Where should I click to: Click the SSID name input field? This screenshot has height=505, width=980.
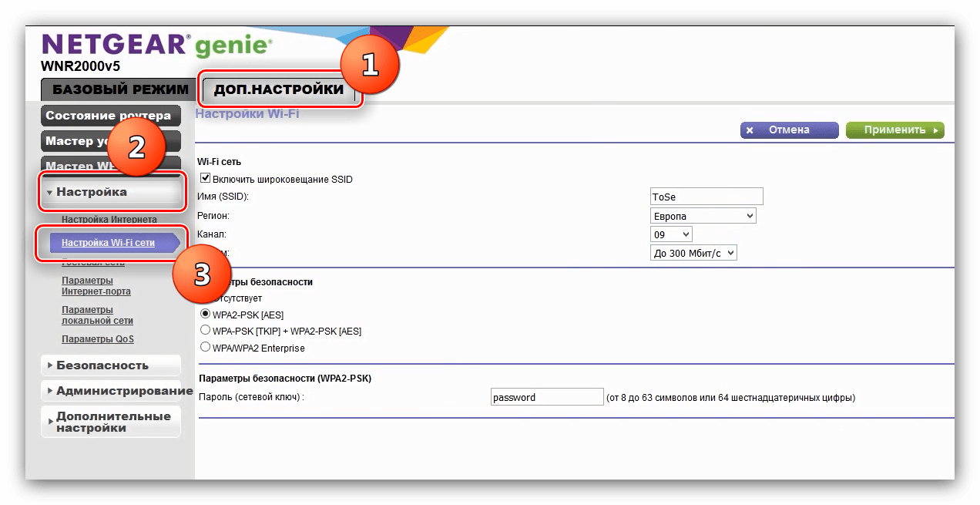706,197
